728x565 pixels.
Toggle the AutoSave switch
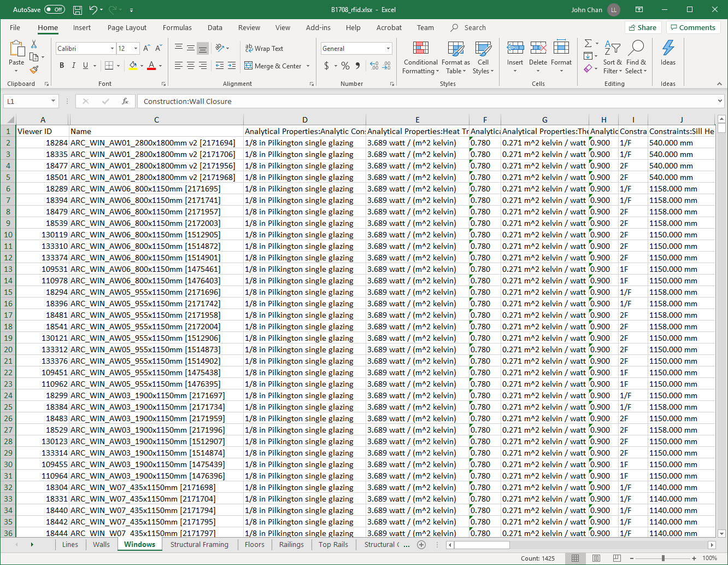tap(54, 10)
